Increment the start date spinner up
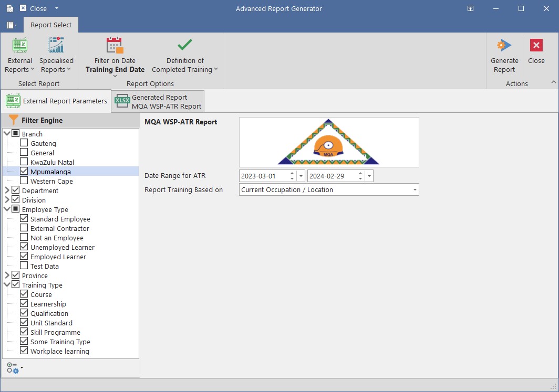 coord(292,173)
